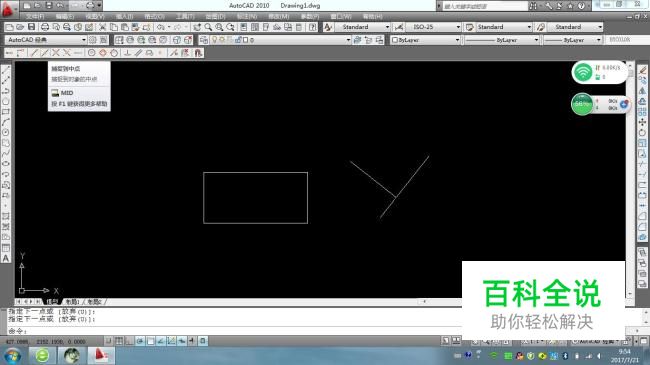Click Pan Realtime icon
Image resolution: width=650 pixels, height=365 pixels.
[x=197, y=27]
